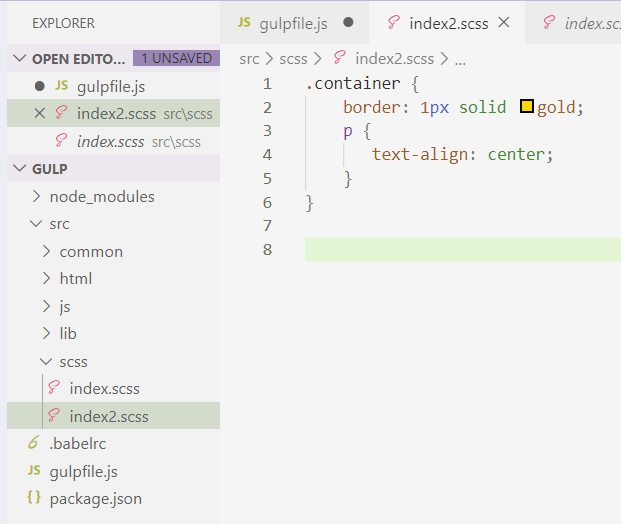Close the index2.scss editor tab
This screenshot has width=621, height=524.
pos(503,22)
